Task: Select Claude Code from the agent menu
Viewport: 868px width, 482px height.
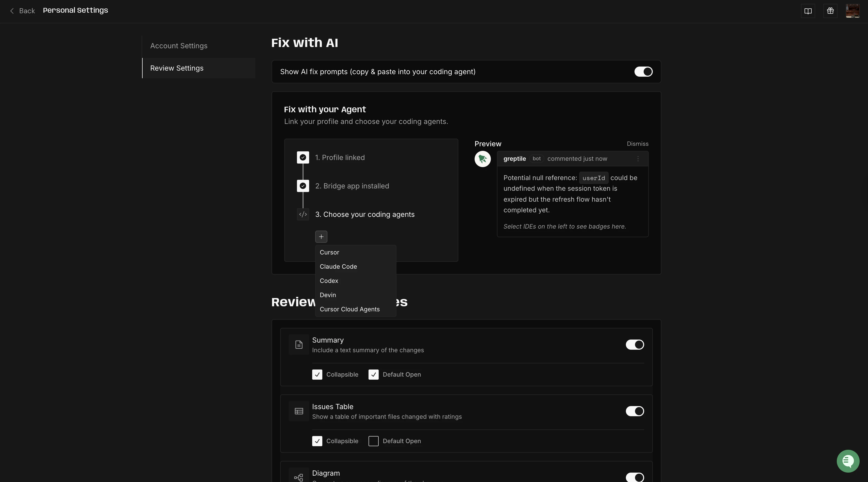Action: point(338,266)
